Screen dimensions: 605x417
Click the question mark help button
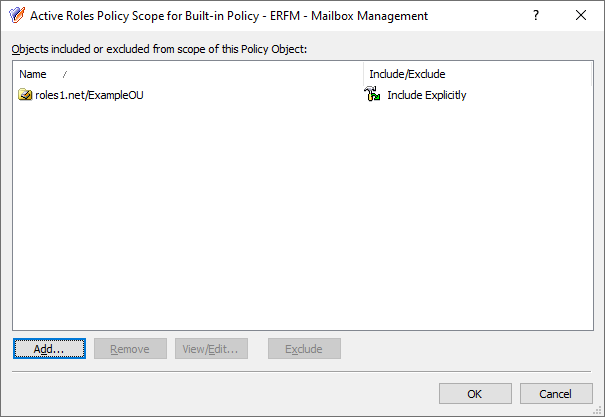[x=536, y=15]
